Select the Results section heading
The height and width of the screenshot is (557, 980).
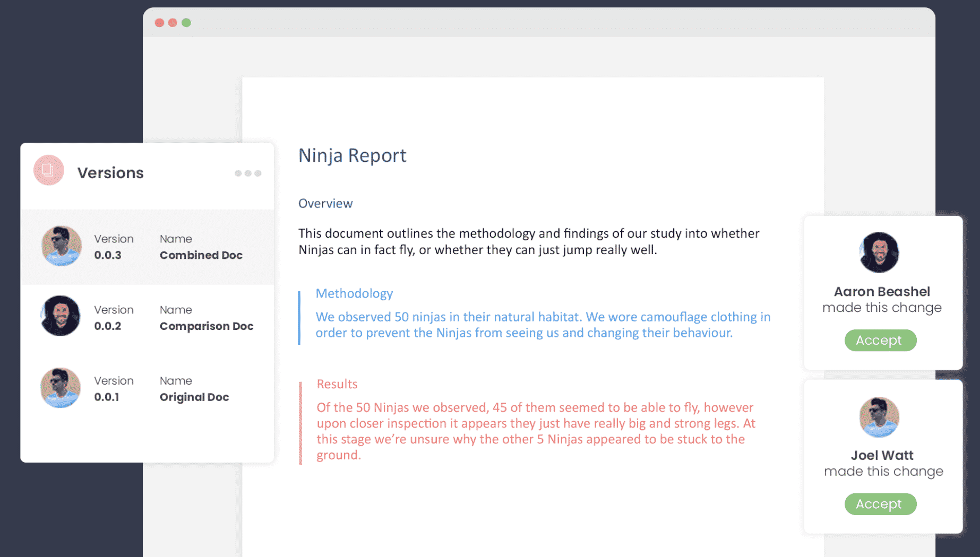337,384
